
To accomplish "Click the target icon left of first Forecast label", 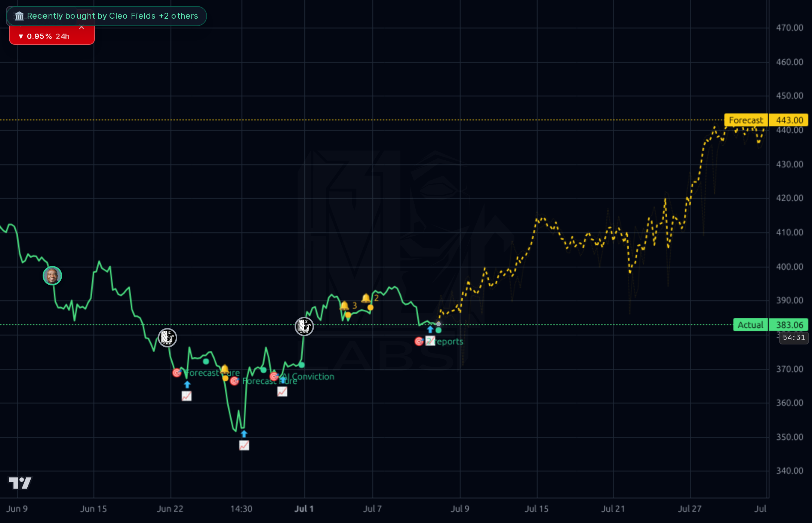I will (x=177, y=372).
